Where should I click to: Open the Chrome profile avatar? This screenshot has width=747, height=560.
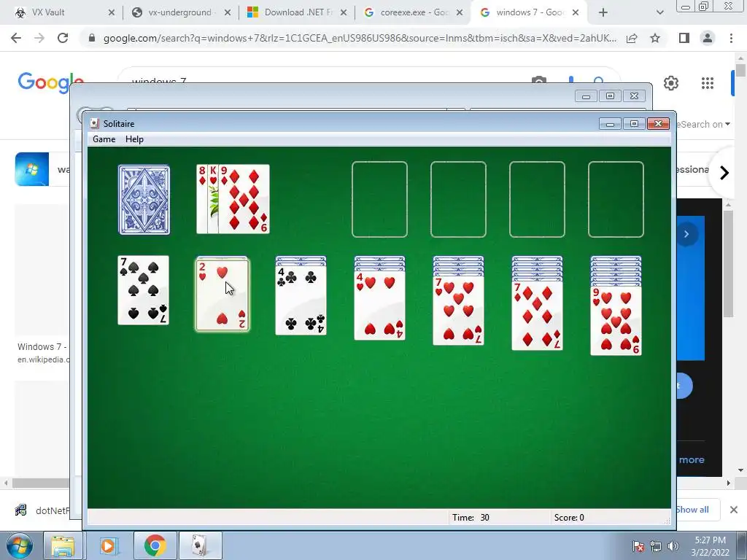pyautogui.click(x=708, y=38)
